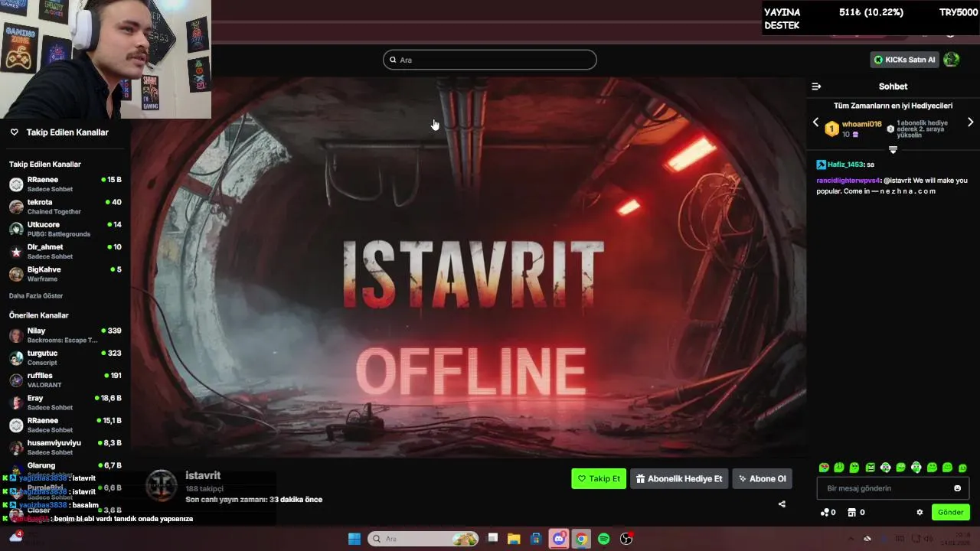Open husamviyuviyu recommended channel
The height and width of the screenshot is (551, 980).
[x=65, y=447]
